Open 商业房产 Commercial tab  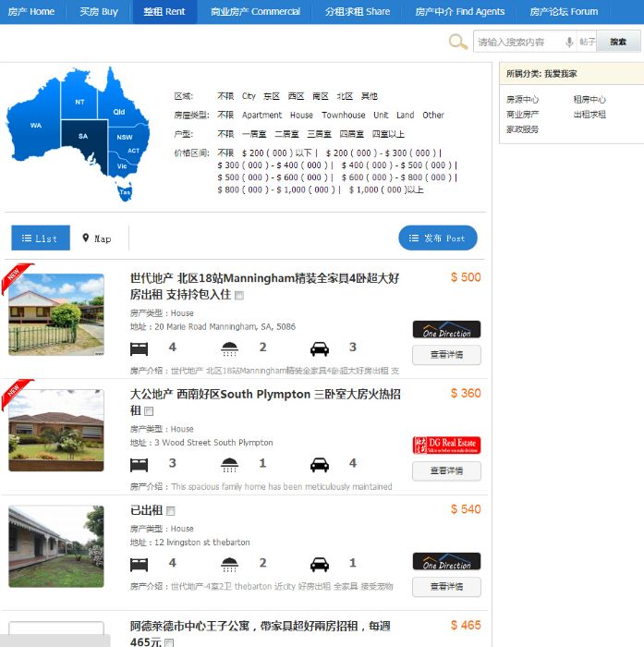[255, 11]
